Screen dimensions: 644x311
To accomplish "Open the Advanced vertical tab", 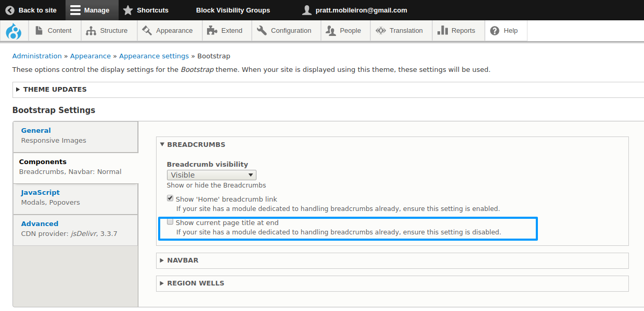I will 40,223.
